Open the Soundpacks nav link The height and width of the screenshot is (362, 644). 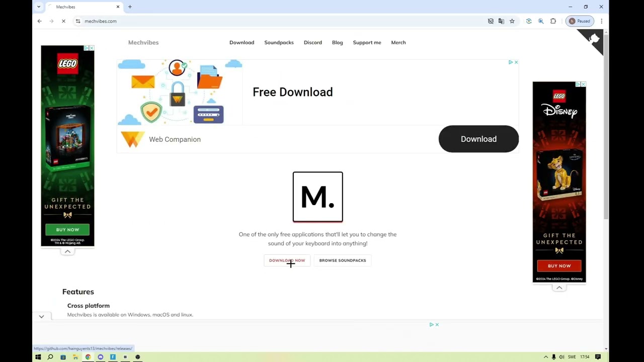279,42
